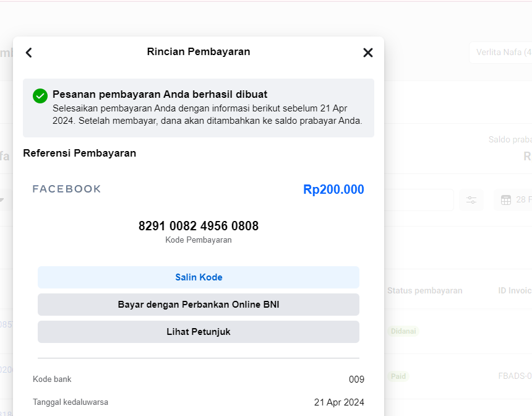Click the ID Invoice column header
Viewport: 532px width, 416px height.
click(x=515, y=291)
